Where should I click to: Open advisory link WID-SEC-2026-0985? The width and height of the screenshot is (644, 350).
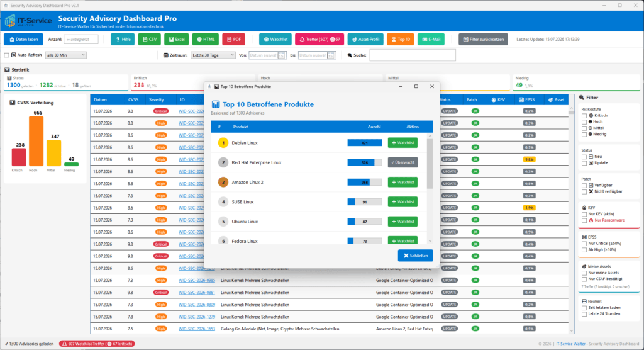coord(197,281)
